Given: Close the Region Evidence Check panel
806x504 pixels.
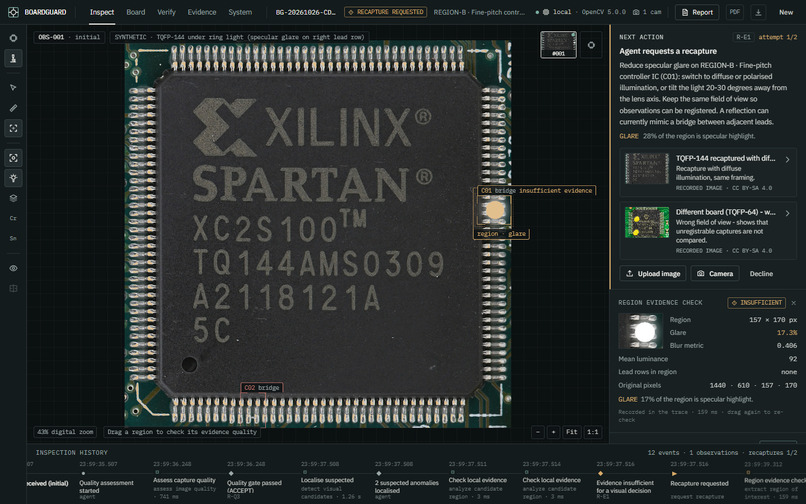Looking at the screenshot, I should [x=794, y=303].
